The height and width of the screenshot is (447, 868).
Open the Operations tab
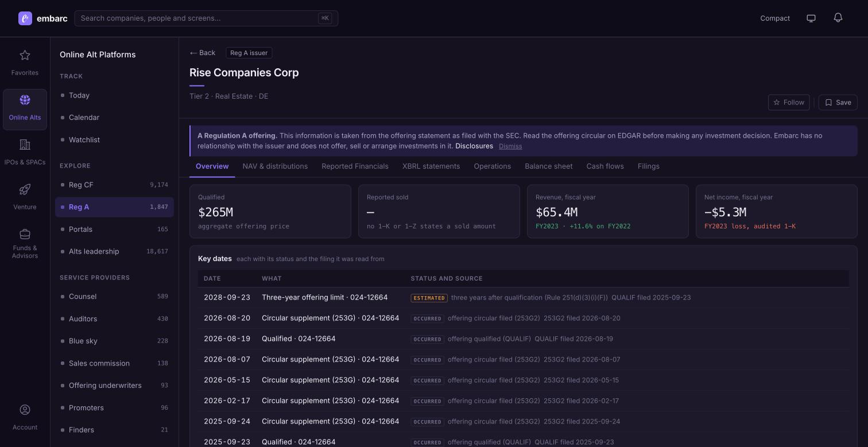pyautogui.click(x=492, y=166)
